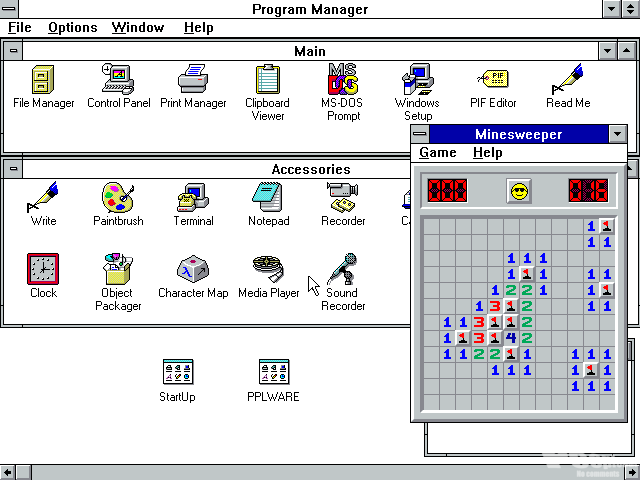Open the StartUp program group
The width and height of the screenshot is (640, 480).
[x=178, y=372]
